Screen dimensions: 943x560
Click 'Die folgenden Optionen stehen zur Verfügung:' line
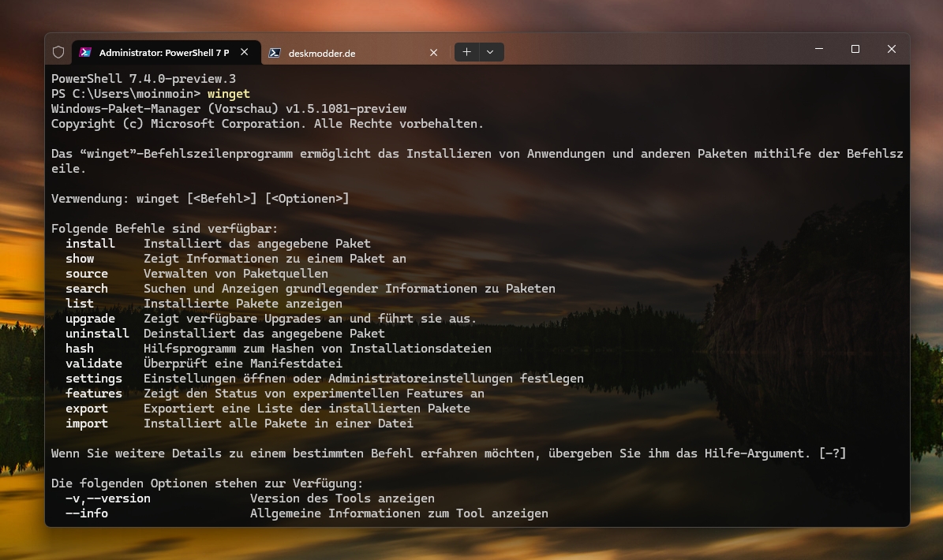208,483
